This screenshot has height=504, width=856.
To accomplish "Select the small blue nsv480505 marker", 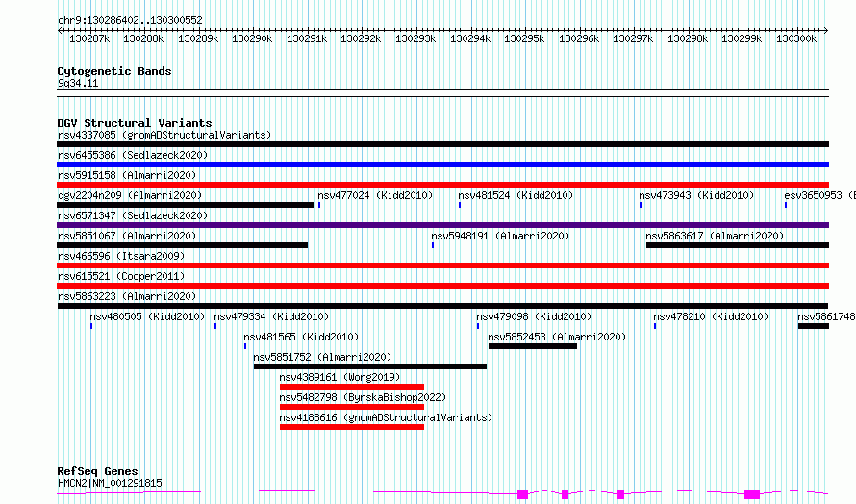I will pyautogui.click(x=91, y=326).
